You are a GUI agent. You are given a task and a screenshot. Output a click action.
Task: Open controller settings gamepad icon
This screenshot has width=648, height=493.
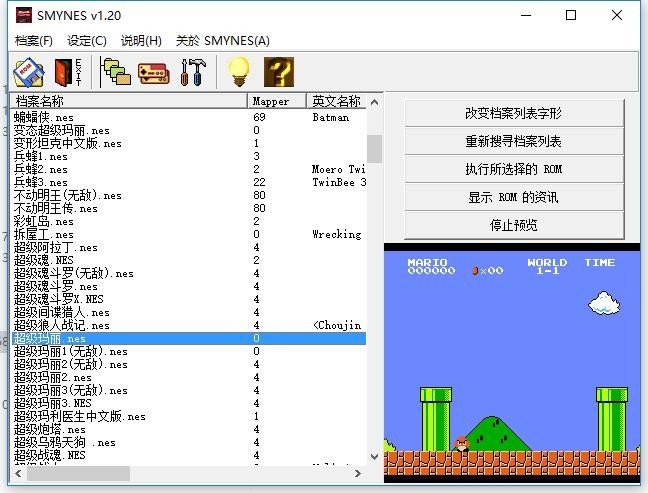point(153,74)
